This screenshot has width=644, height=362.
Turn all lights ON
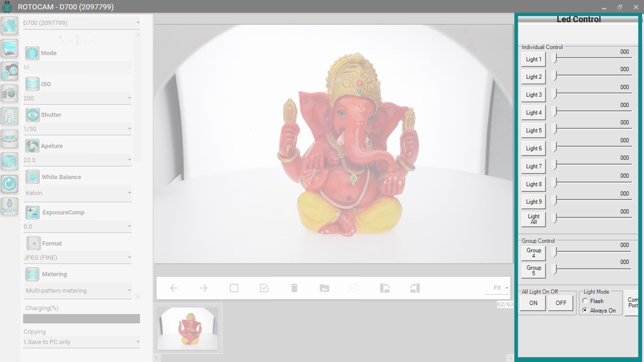(x=533, y=303)
